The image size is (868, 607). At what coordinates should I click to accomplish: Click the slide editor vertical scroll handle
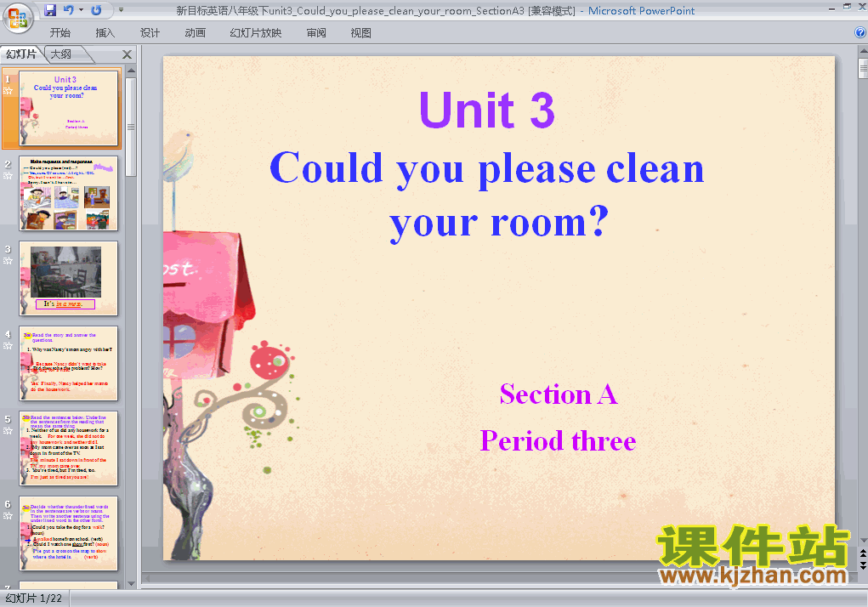[863, 69]
